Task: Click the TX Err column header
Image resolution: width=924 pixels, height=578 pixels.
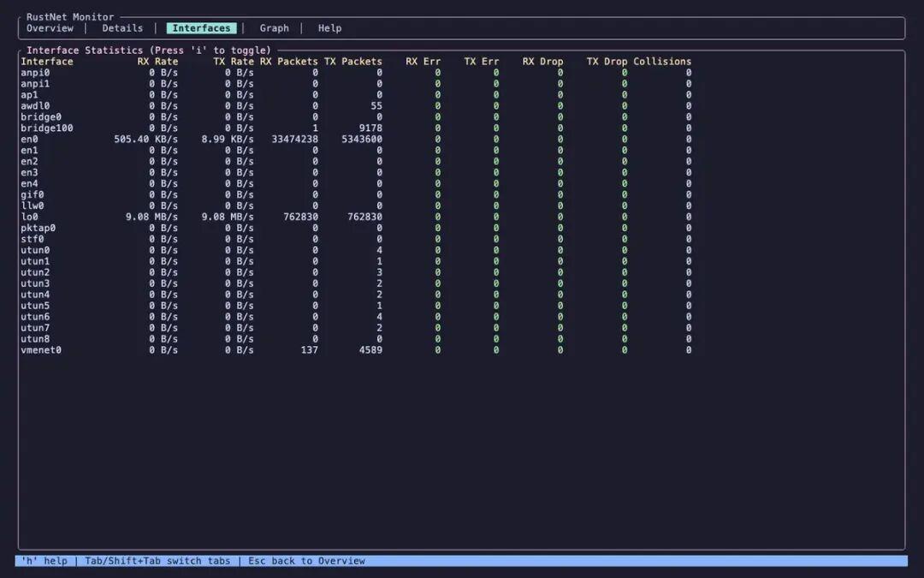Action: (482, 62)
